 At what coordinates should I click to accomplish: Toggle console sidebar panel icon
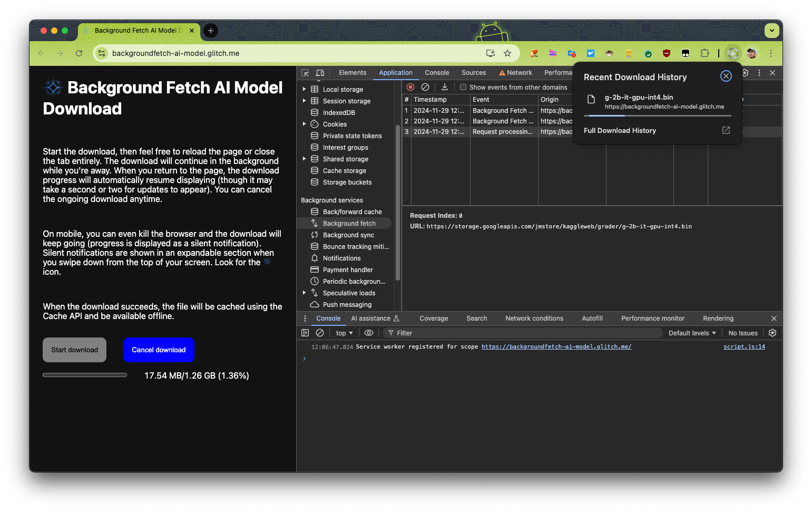[305, 333]
